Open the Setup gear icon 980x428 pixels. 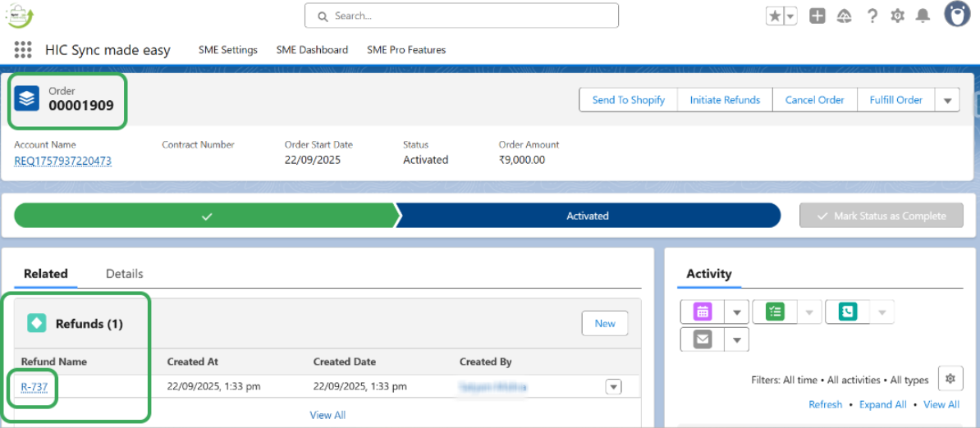[897, 16]
